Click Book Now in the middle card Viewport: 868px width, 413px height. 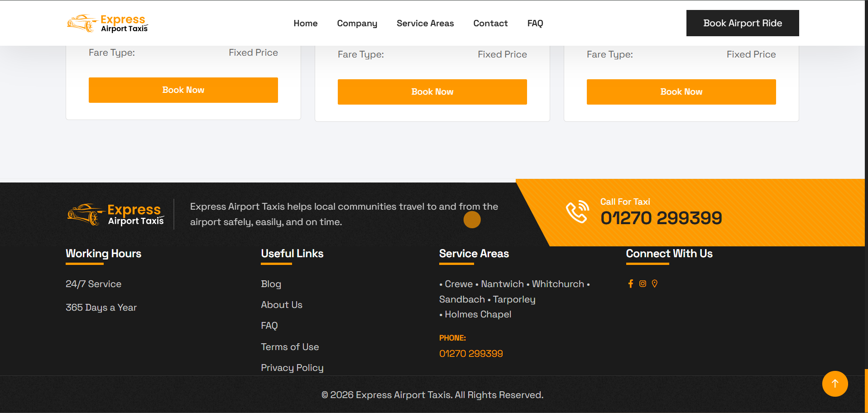pos(432,92)
